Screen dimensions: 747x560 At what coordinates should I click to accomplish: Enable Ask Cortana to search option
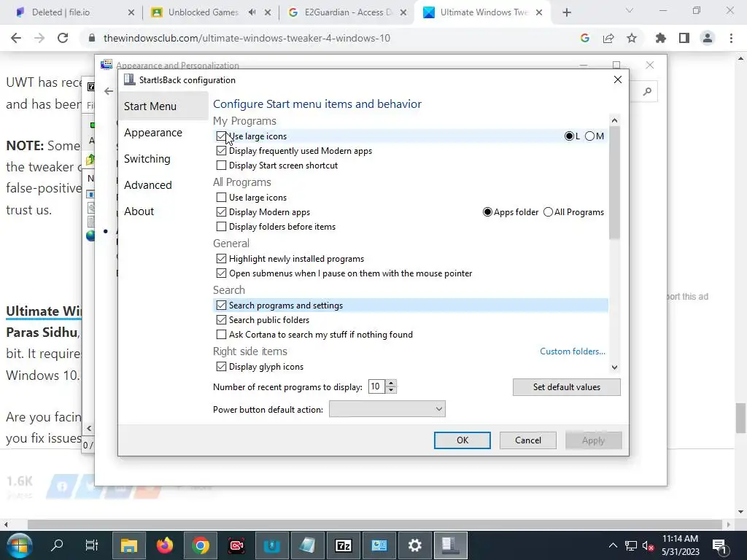click(221, 335)
